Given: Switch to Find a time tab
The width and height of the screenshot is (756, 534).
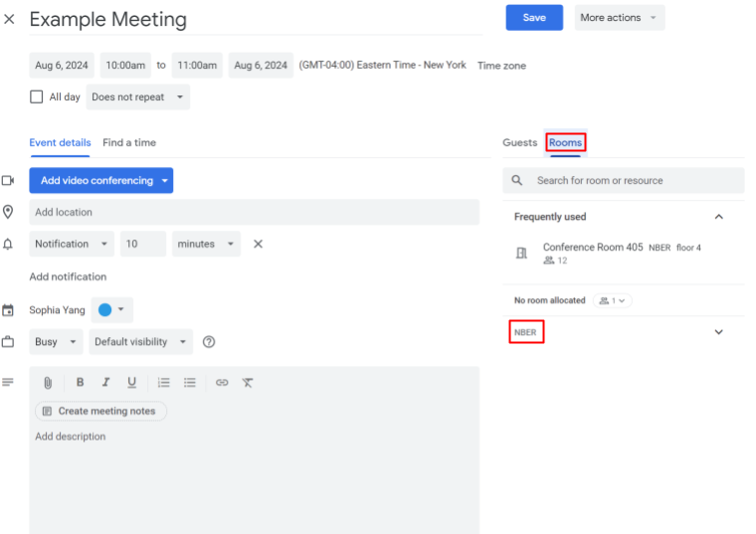Looking at the screenshot, I should point(129,143).
